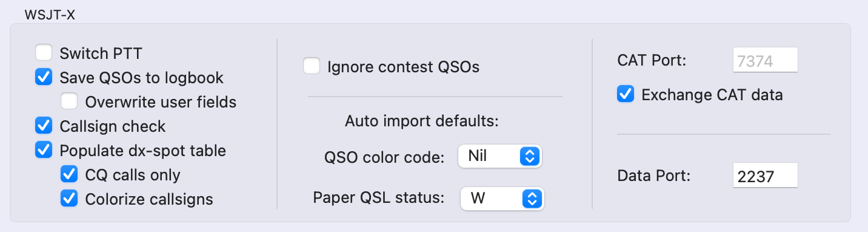Disable the Callsign check option

[44, 126]
